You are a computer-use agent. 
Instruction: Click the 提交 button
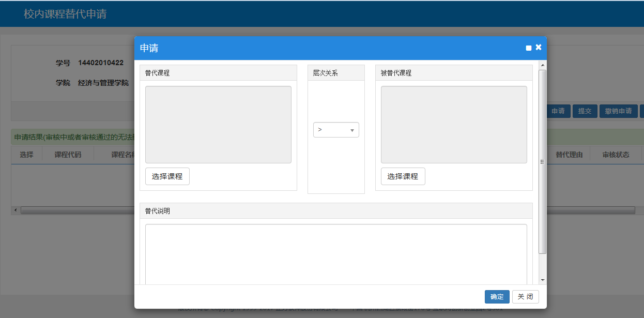(585, 111)
